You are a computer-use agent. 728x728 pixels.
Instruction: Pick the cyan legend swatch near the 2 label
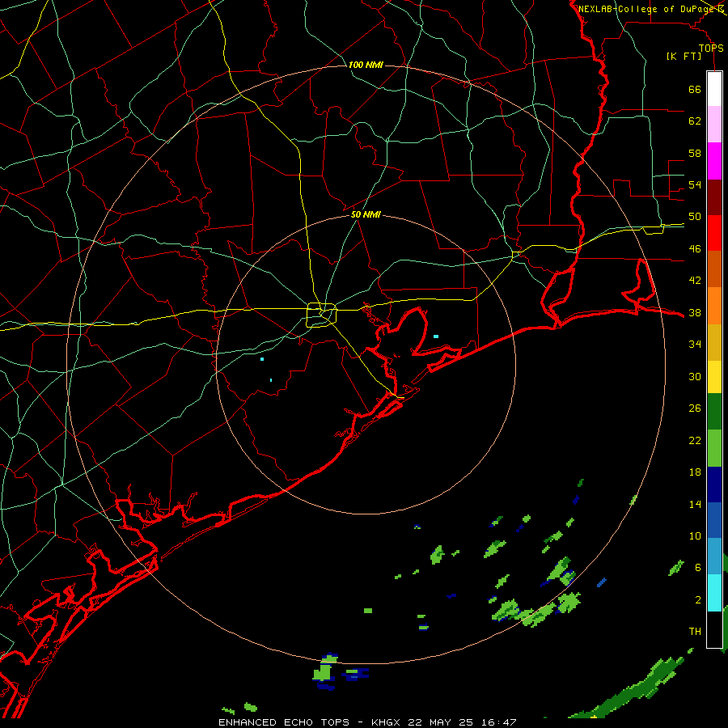point(714,593)
